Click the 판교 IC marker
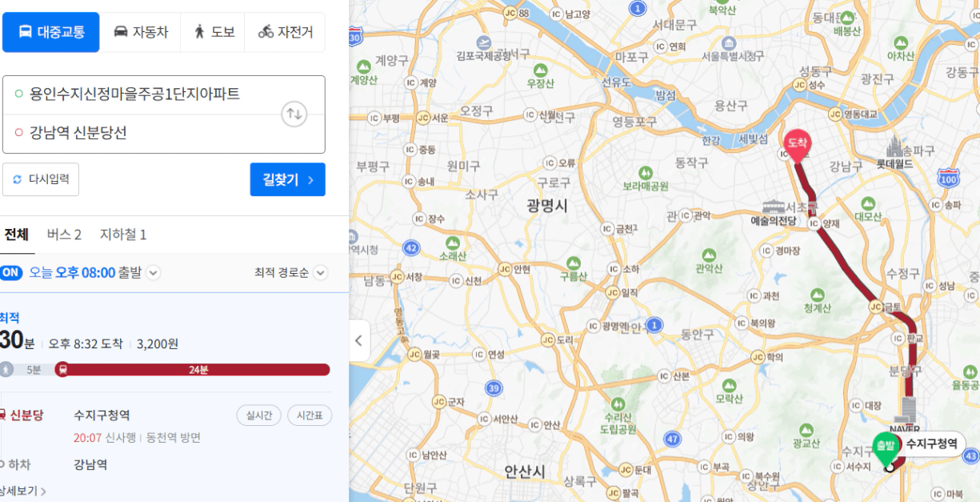Viewport: 980px width, 502px height. pyautogui.click(x=899, y=338)
